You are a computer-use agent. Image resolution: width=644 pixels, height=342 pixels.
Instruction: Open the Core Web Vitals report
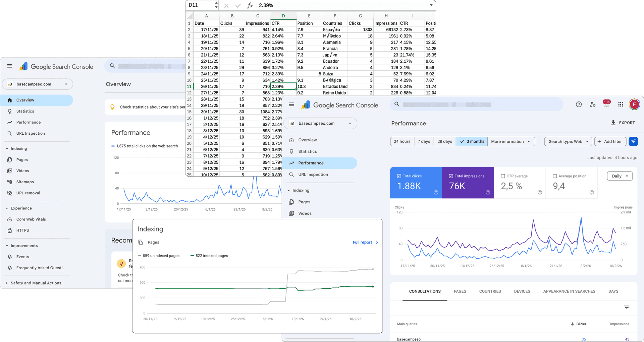tap(31, 219)
